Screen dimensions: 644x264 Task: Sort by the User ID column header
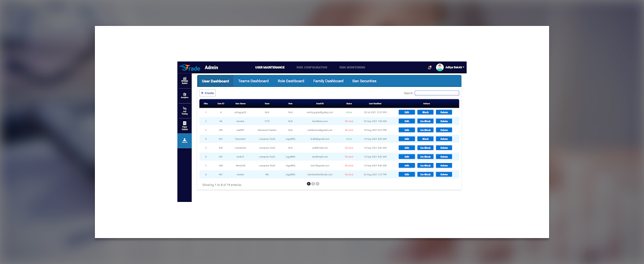tap(220, 104)
